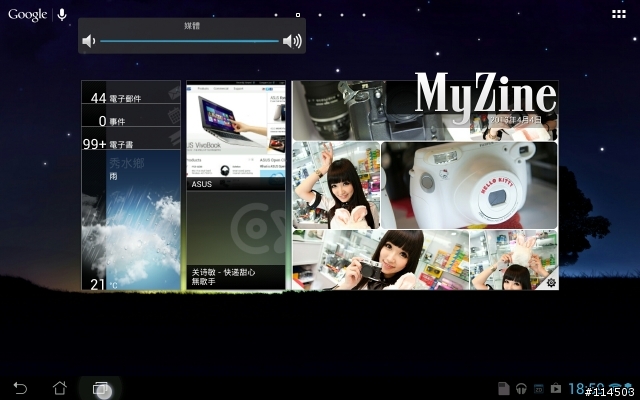This screenshot has height=400, width=640.
Task: Tap the Google search box
Action: pyautogui.click(x=28, y=15)
